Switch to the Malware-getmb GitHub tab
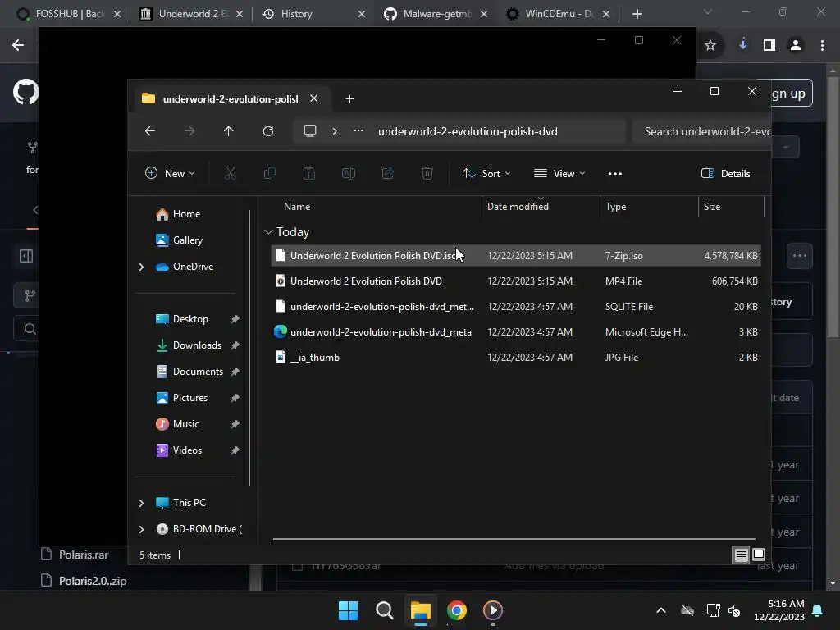The image size is (840, 630). (x=436, y=14)
